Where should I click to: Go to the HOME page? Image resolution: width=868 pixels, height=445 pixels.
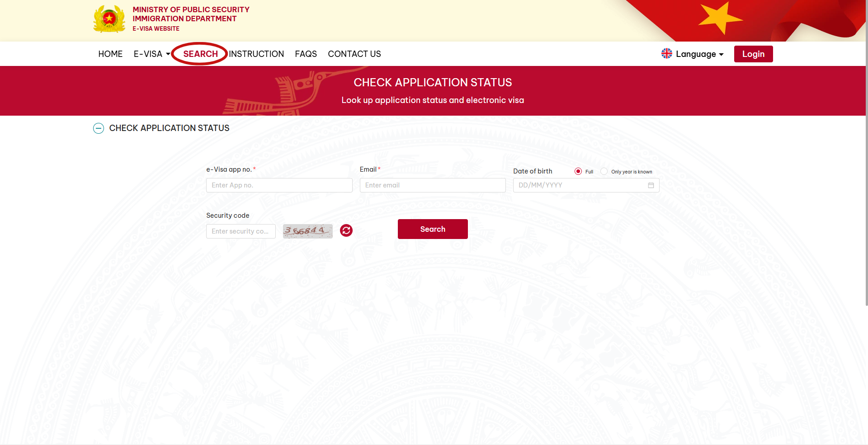pyautogui.click(x=110, y=54)
